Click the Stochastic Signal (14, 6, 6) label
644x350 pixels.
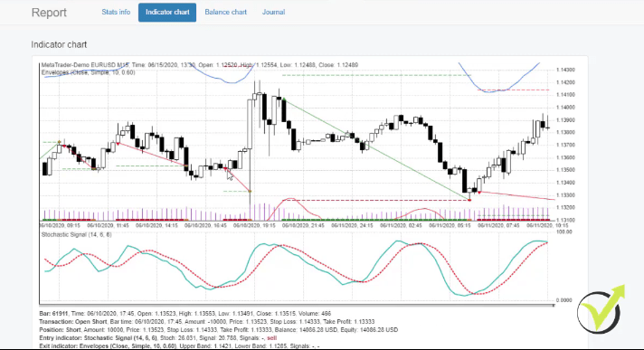[x=76, y=234]
